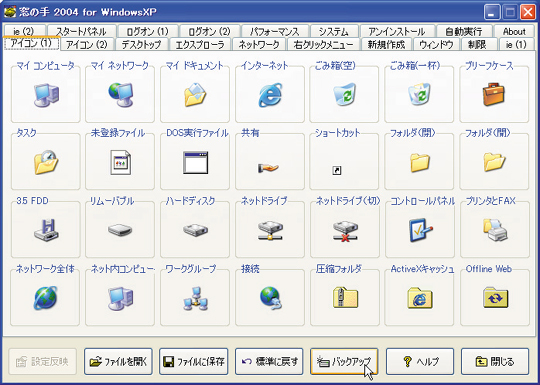Click the ファイルに保存 button
540x385 pixels.
[194, 362]
